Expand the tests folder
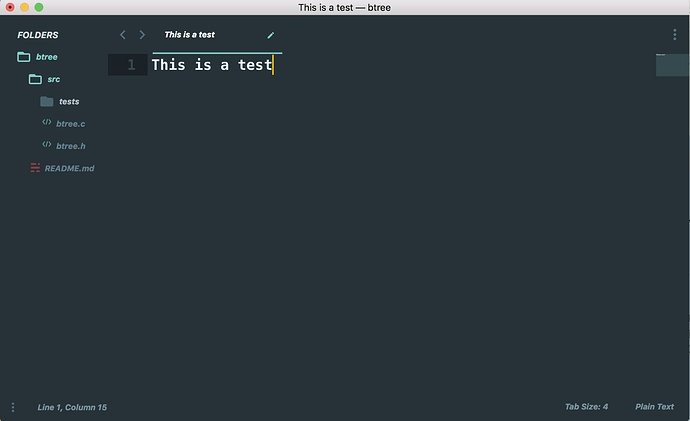690x421 pixels. tap(69, 102)
